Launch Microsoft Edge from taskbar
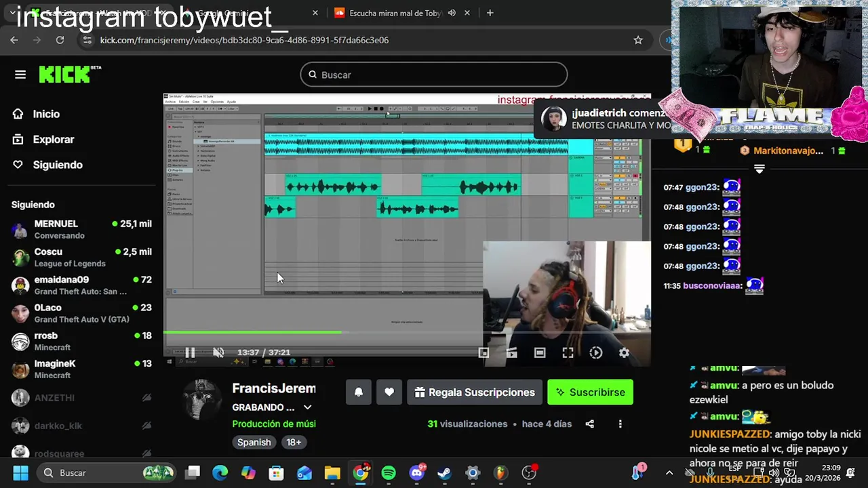 220,472
